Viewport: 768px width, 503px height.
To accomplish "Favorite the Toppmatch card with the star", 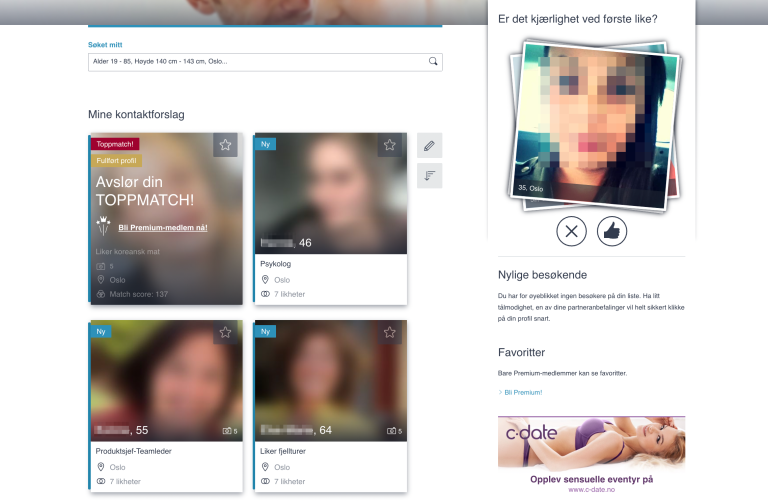I will (x=225, y=145).
